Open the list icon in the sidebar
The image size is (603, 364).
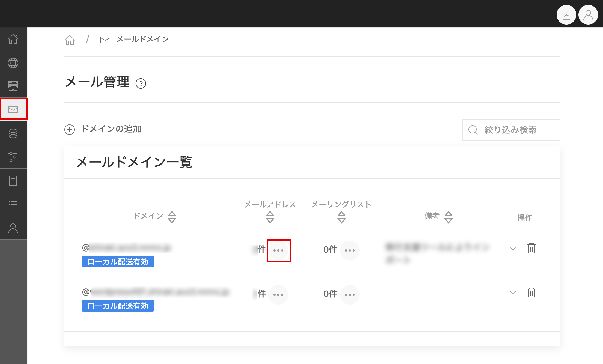pyautogui.click(x=13, y=204)
